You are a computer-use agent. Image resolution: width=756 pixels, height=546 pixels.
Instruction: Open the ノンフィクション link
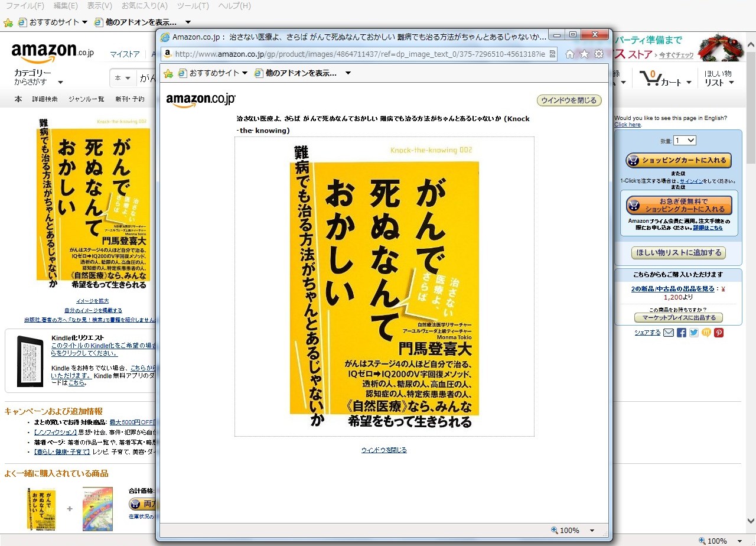point(56,432)
